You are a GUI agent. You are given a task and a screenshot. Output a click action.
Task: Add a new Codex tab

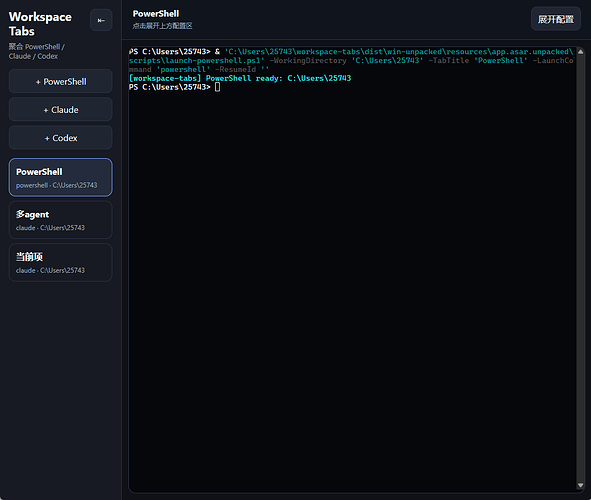pos(61,138)
